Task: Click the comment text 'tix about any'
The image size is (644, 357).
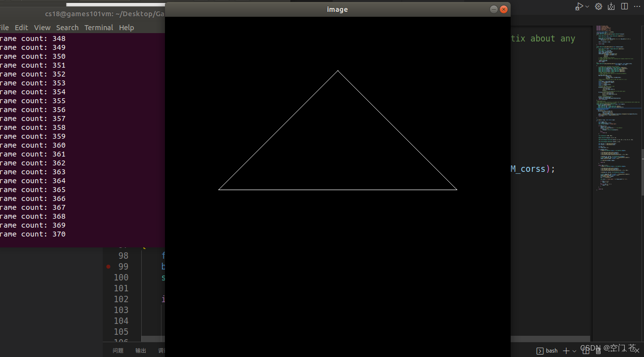Action: click(543, 39)
